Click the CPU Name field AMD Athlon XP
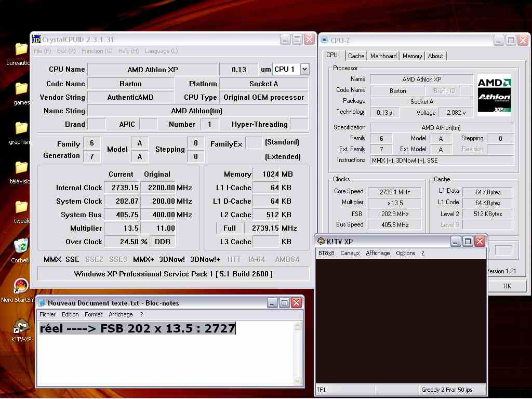 pyautogui.click(x=153, y=70)
